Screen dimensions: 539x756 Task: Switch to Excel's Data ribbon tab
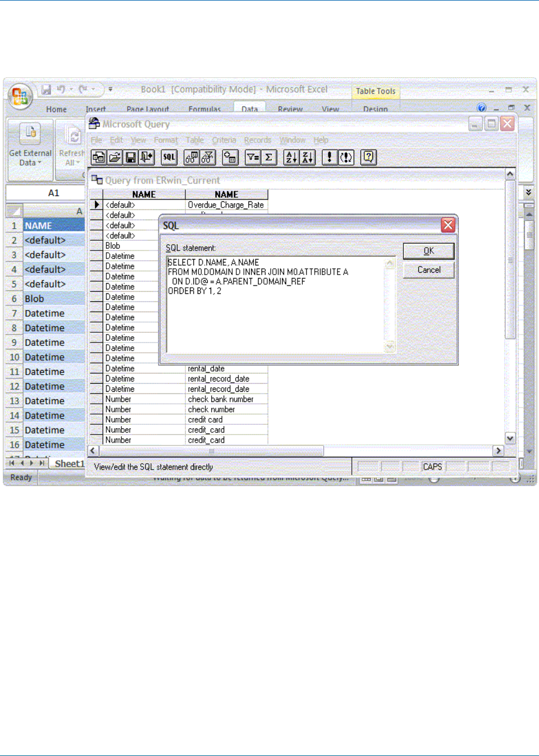[x=249, y=108]
